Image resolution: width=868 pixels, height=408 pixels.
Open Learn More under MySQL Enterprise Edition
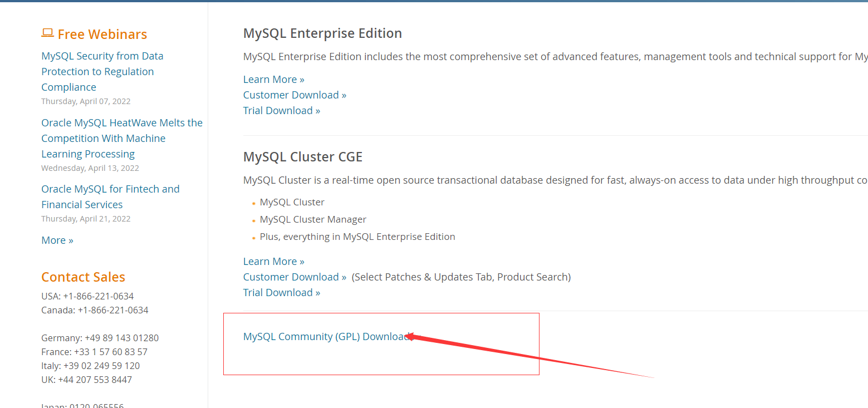(274, 79)
